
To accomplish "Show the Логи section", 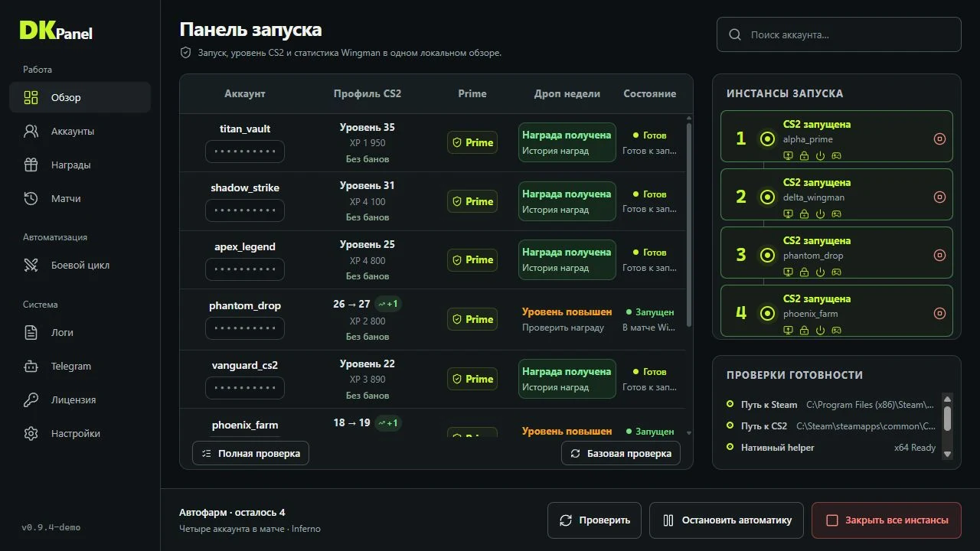I will point(80,332).
